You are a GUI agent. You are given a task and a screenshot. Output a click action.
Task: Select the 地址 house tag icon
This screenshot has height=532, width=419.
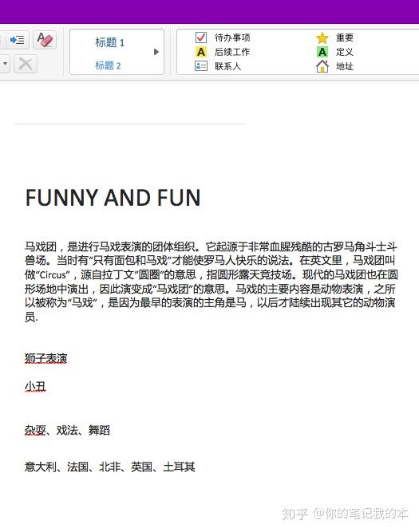(322, 66)
